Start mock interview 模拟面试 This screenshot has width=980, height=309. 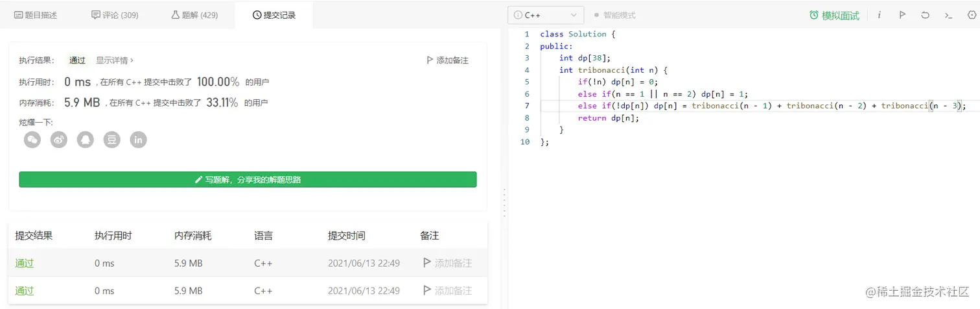pyautogui.click(x=834, y=15)
